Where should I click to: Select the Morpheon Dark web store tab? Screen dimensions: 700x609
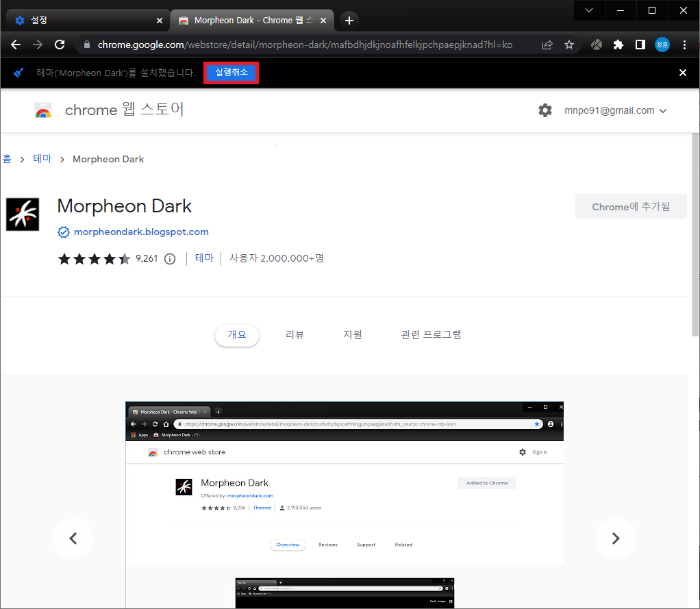pyautogui.click(x=252, y=21)
